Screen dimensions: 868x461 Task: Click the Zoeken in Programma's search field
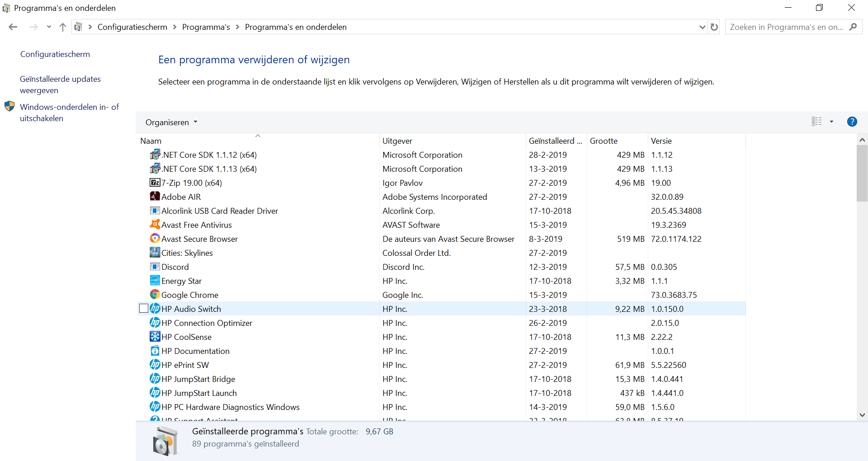click(x=786, y=27)
